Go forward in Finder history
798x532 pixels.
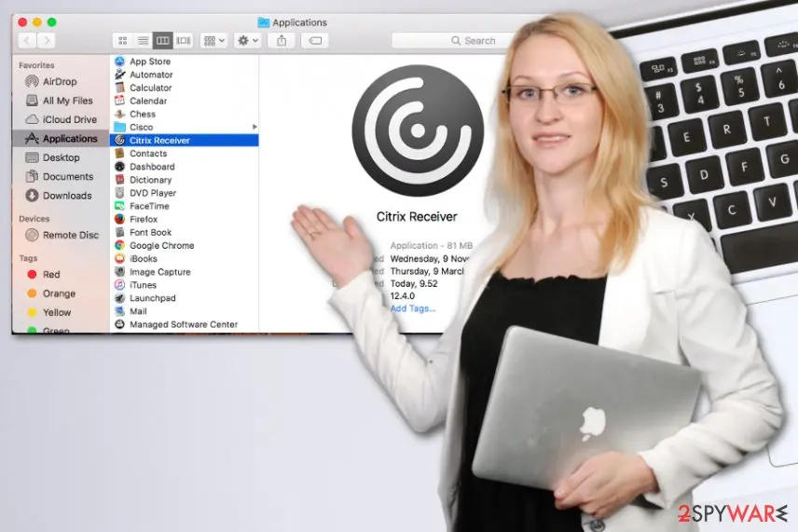click(47, 41)
